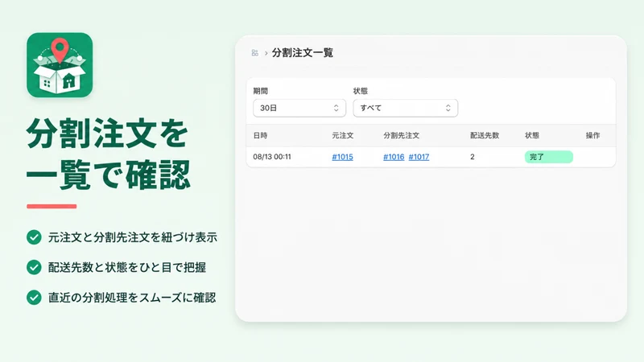Click the 分割先注文 column header
Image resolution: width=644 pixels, height=362 pixels.
[x=401, y=135]
